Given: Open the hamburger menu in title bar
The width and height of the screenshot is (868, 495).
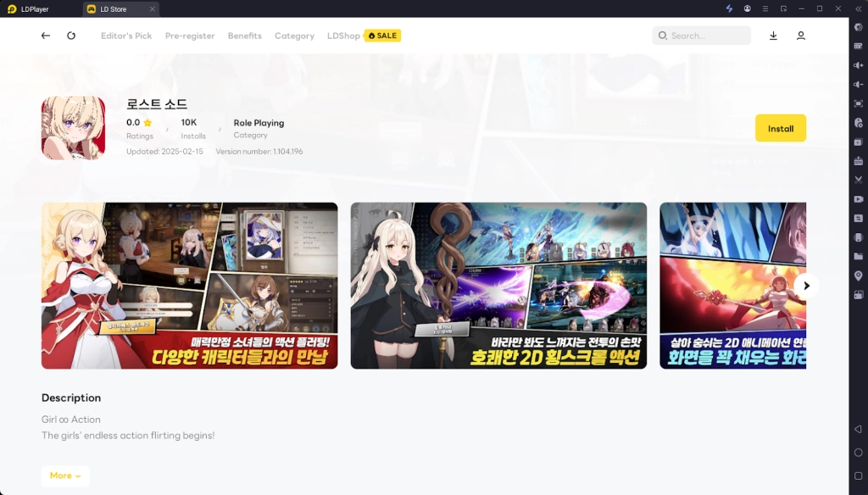Looking at the screenshot, I should point(765,8).
